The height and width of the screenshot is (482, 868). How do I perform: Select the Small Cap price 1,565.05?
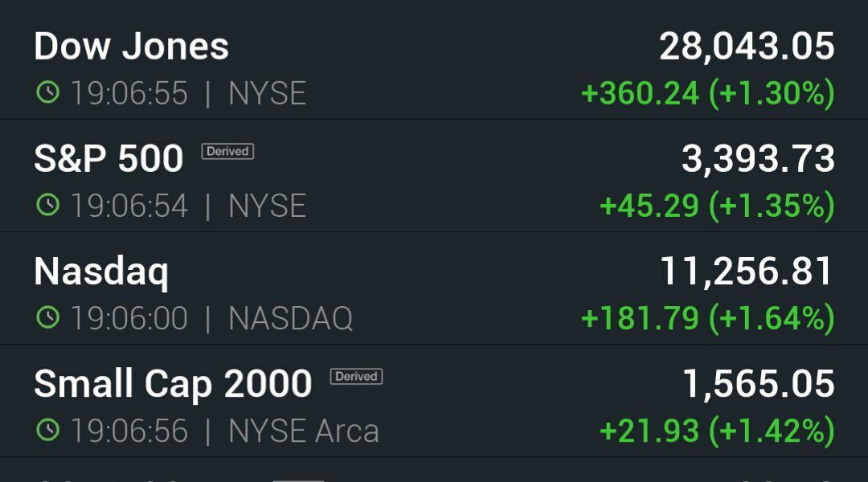click(759, 384)
